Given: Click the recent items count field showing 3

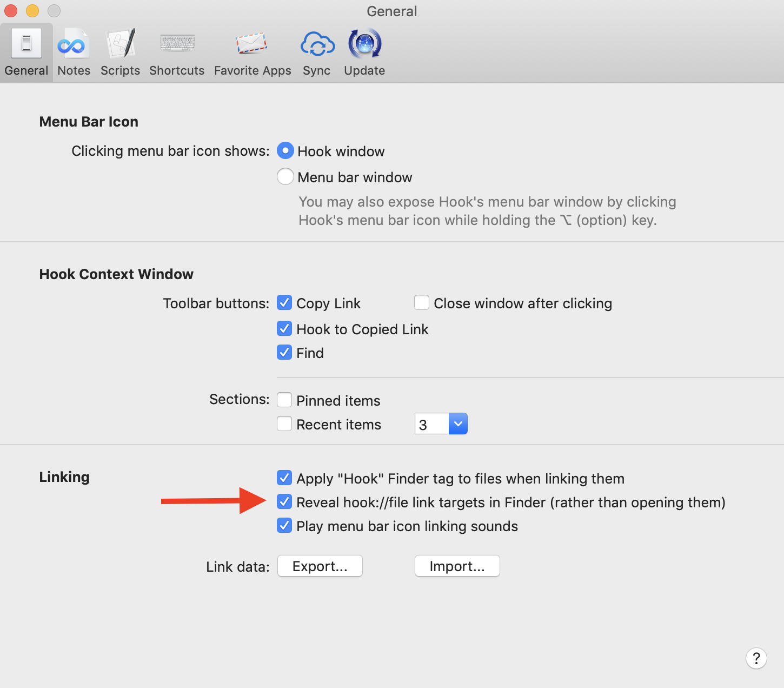Looking at the screenshot, I should [431, 424].
